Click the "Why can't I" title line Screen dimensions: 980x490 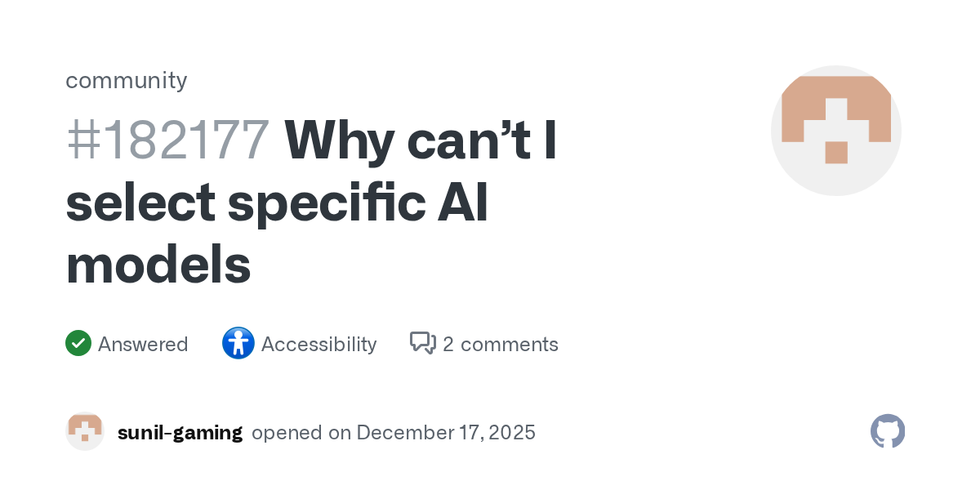421,140
